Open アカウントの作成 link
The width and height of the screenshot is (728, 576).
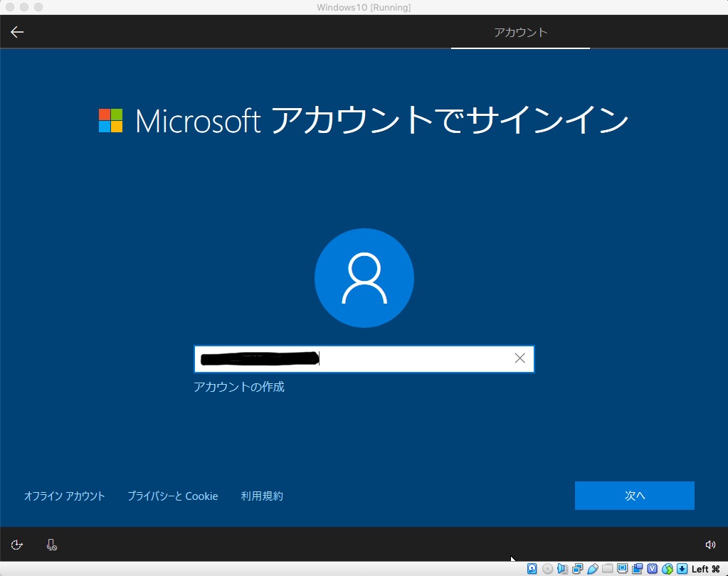pyautogui.click(x=238, y=387)
